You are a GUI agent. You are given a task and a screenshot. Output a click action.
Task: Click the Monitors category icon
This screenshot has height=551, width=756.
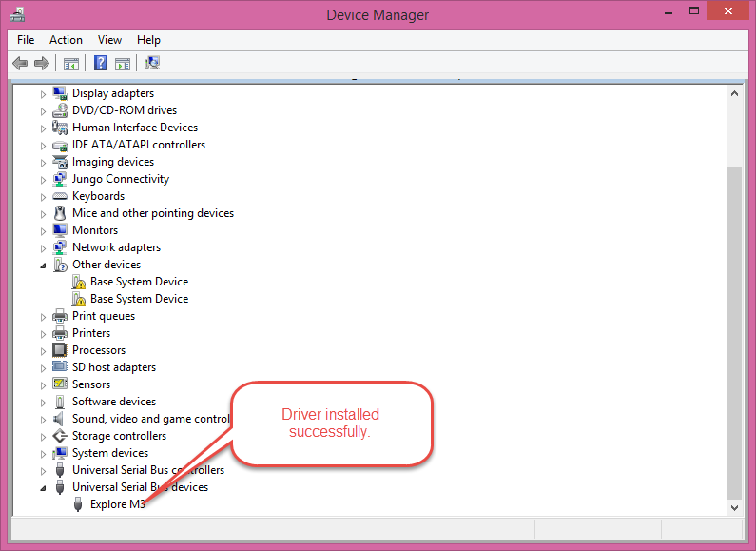(x=60, y=230)
